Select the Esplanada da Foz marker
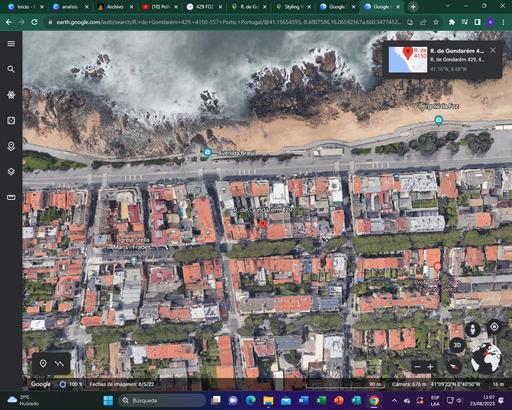 pos(439,120)
